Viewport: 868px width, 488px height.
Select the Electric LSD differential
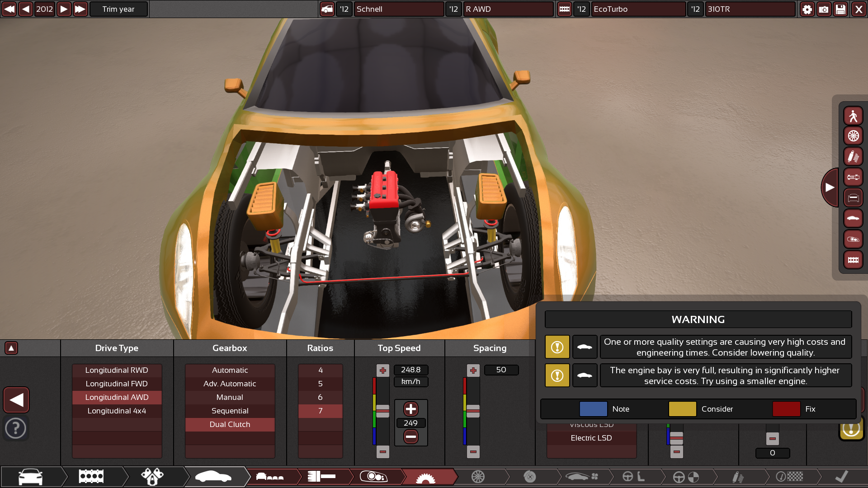[x=591, y=438]
